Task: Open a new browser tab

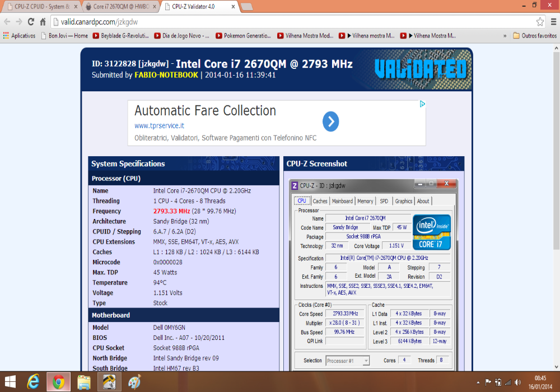Action: pyautogui.click(x=247, y=7)
